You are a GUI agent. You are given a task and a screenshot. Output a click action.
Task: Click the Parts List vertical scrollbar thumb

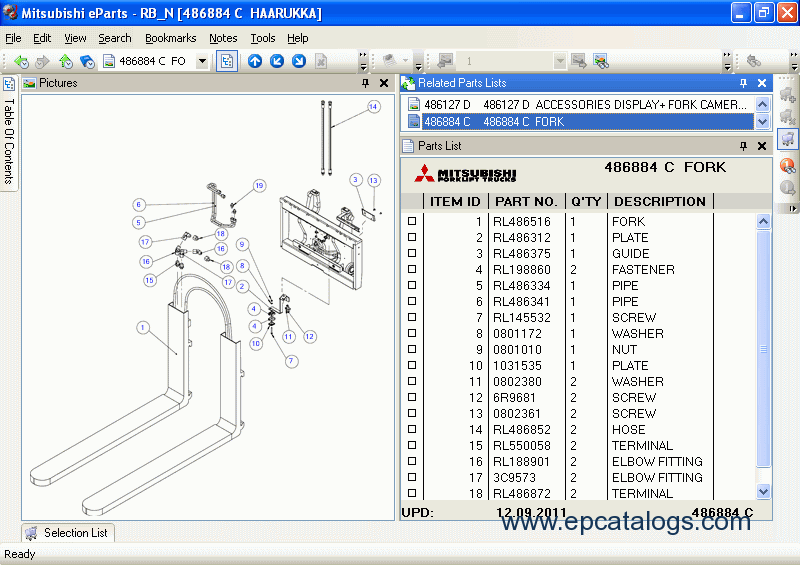763,349
